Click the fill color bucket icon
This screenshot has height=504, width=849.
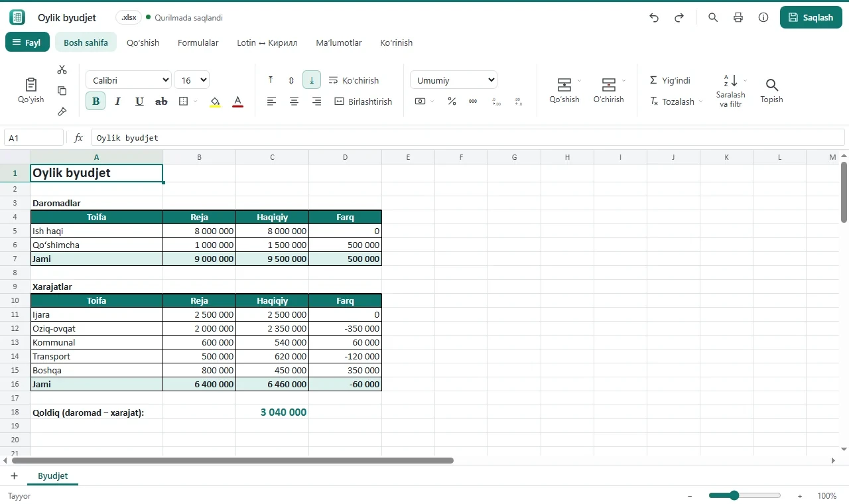coord(215,101)
